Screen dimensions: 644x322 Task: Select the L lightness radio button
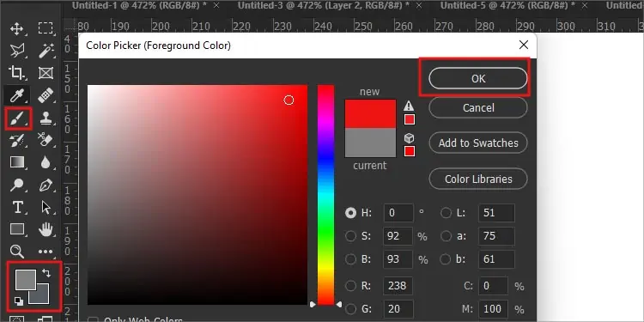point(446,213)
